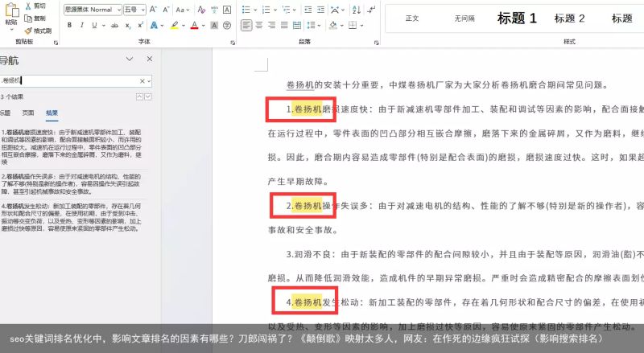The image size is (644, 353).
Task: Increase font size with the larger A icon
Action: pos(153,9)
